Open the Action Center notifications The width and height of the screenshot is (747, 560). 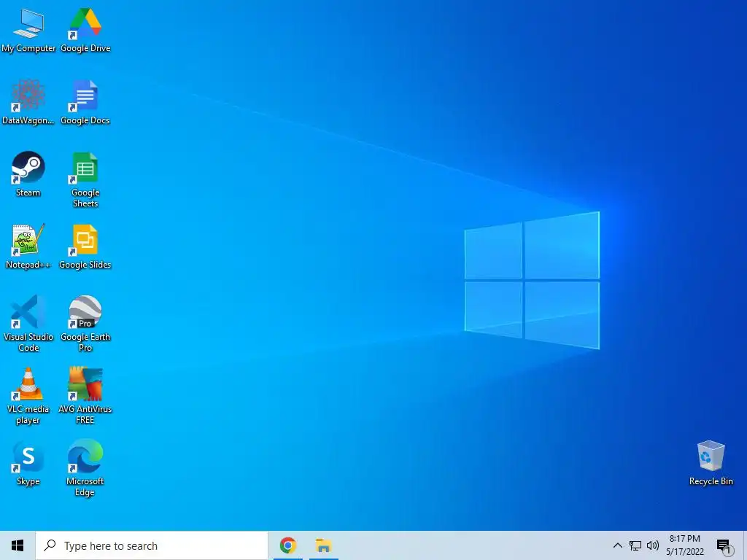coord(724,546)
